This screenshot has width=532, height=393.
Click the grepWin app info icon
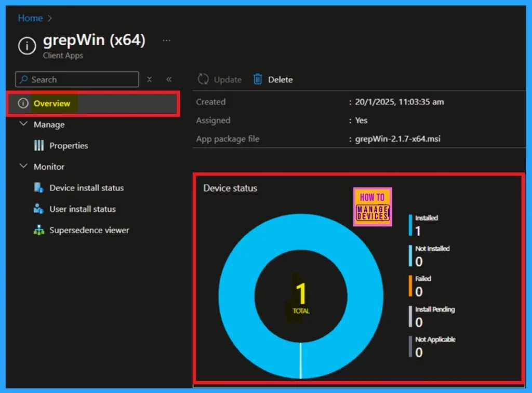(27, 46)
